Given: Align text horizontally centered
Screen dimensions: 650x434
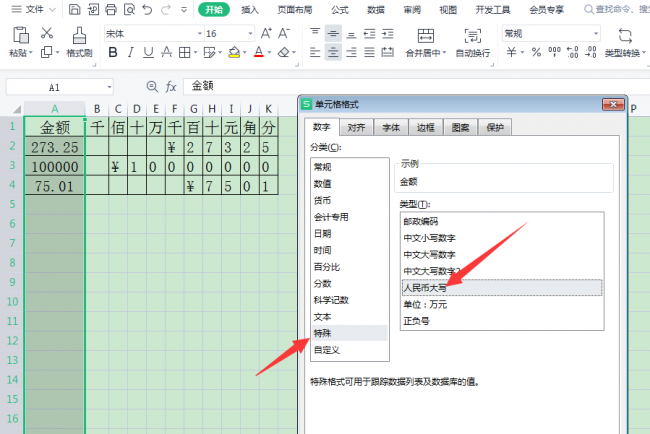Looking at the screenshot, I should point(333,52).
